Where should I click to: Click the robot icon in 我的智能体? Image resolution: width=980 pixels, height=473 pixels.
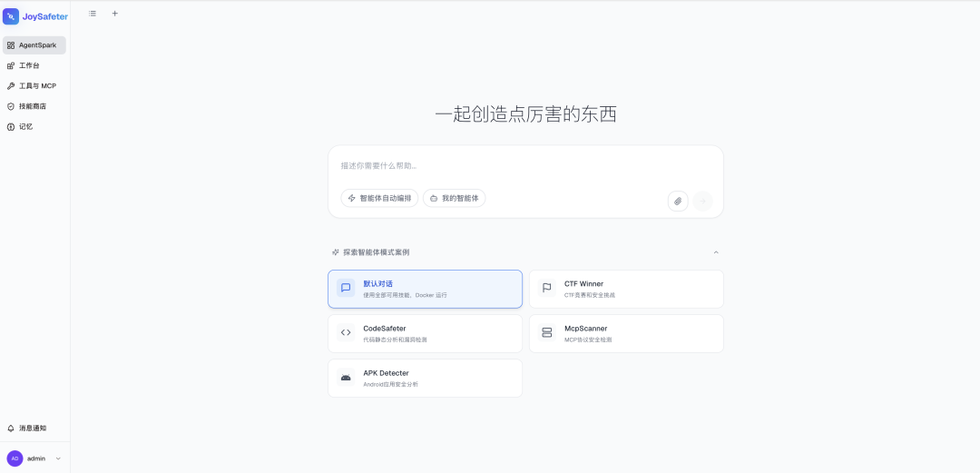(x=434, y=198)
